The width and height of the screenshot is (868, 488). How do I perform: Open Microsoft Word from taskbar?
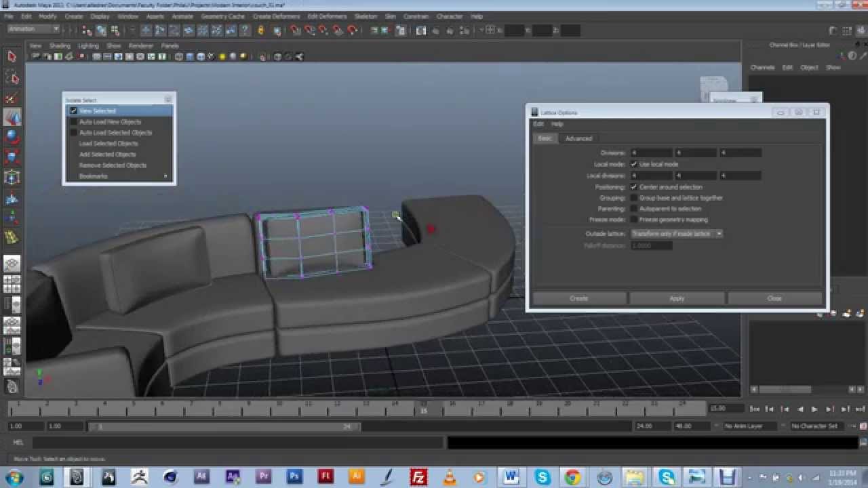pyautogui.click(x=511, y=476)
